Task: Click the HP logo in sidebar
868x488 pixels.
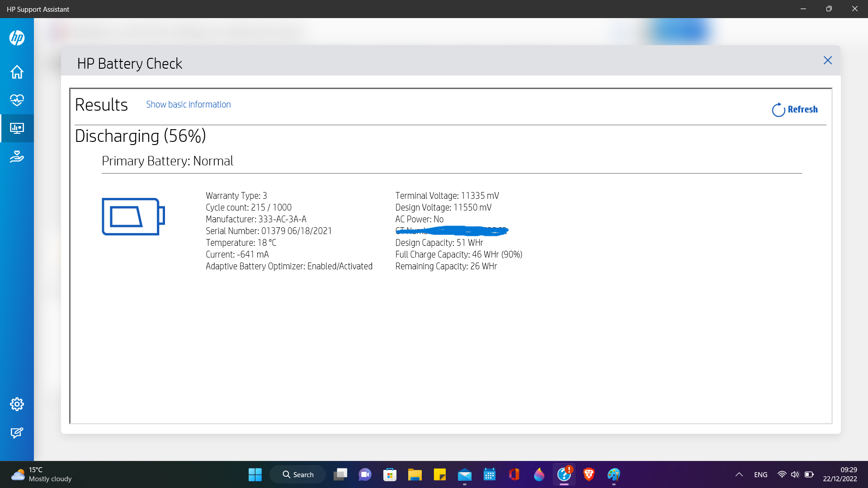Action: click(x=17, y=38)
